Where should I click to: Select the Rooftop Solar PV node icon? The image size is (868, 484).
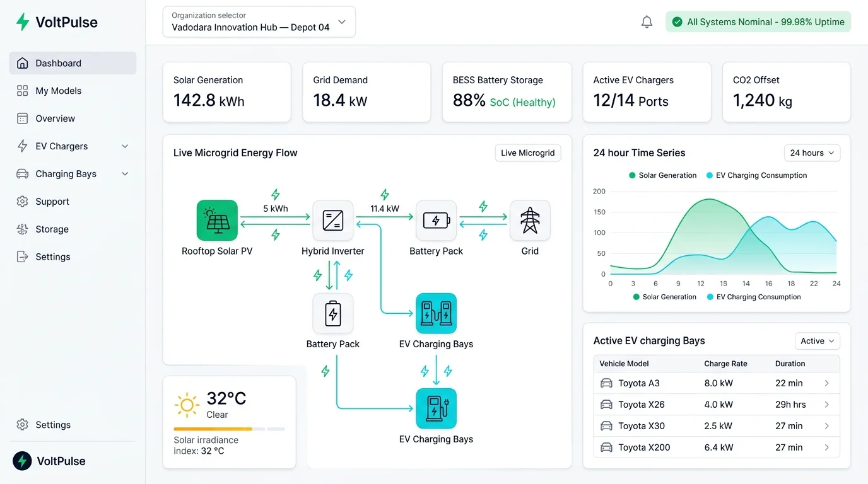coord(217,221)
